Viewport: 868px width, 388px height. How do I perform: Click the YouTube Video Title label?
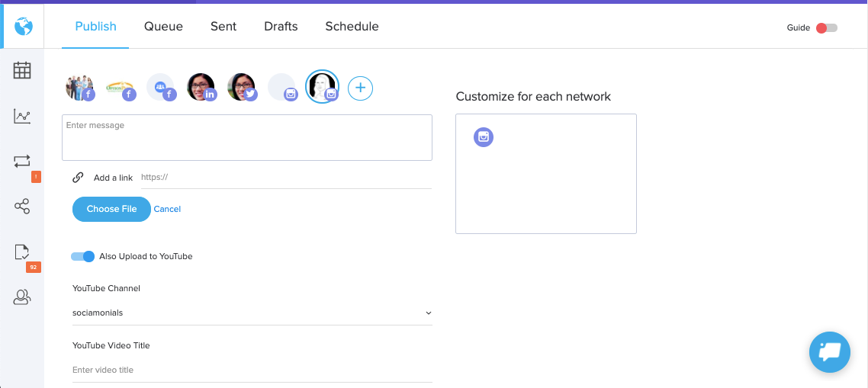(x=111, y=345)
